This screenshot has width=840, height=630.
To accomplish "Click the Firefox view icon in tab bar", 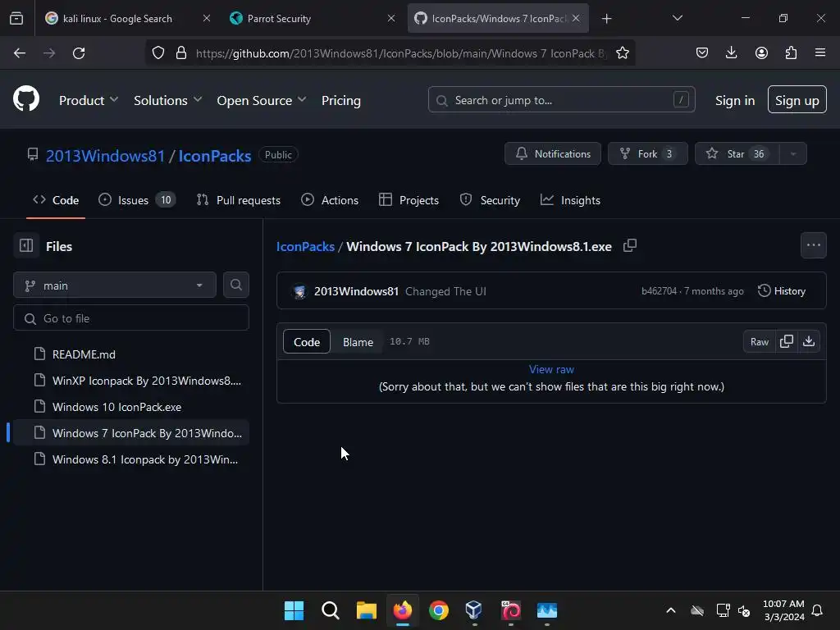I will click(x=16, y=18).
